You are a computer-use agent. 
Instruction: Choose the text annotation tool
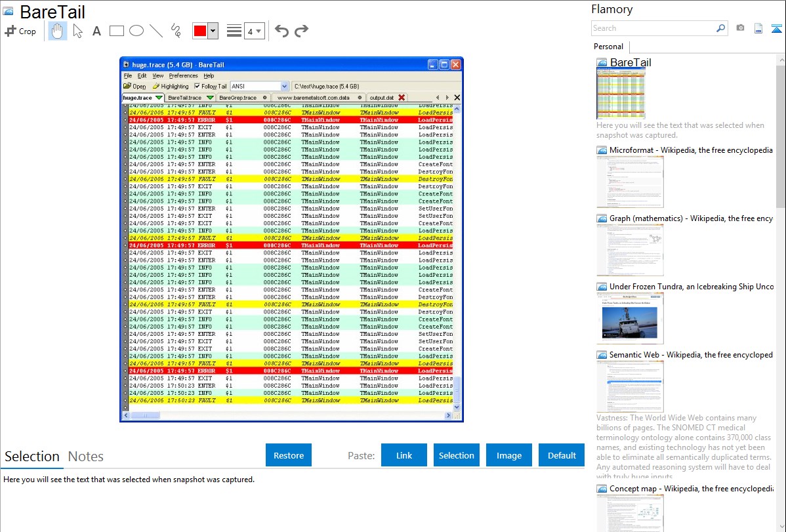click(x=96, y=31)
